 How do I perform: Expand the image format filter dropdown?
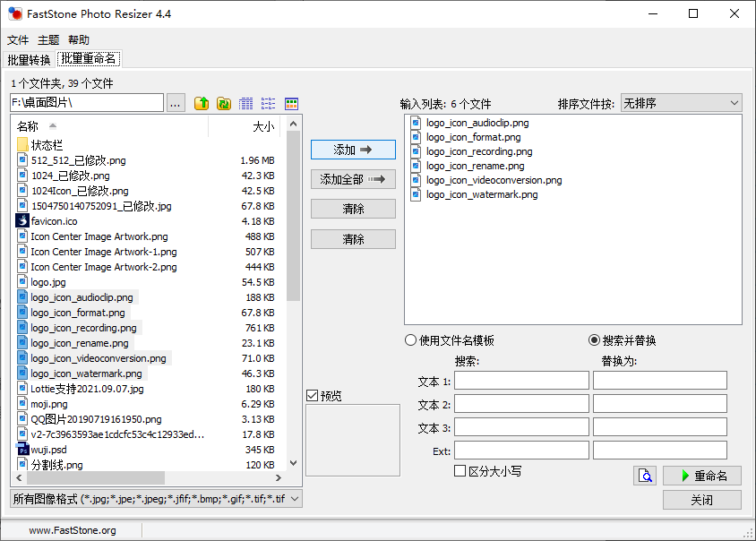(x=296, y=499)
